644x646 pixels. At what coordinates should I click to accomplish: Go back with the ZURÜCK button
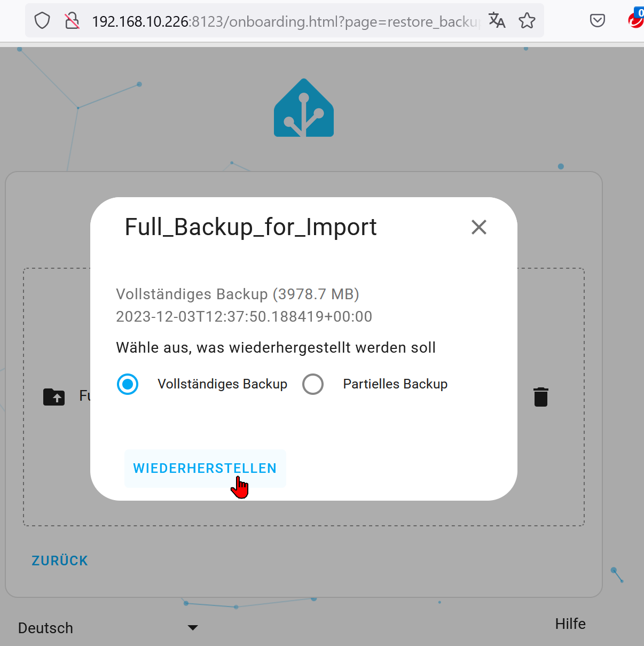point(60,561)
